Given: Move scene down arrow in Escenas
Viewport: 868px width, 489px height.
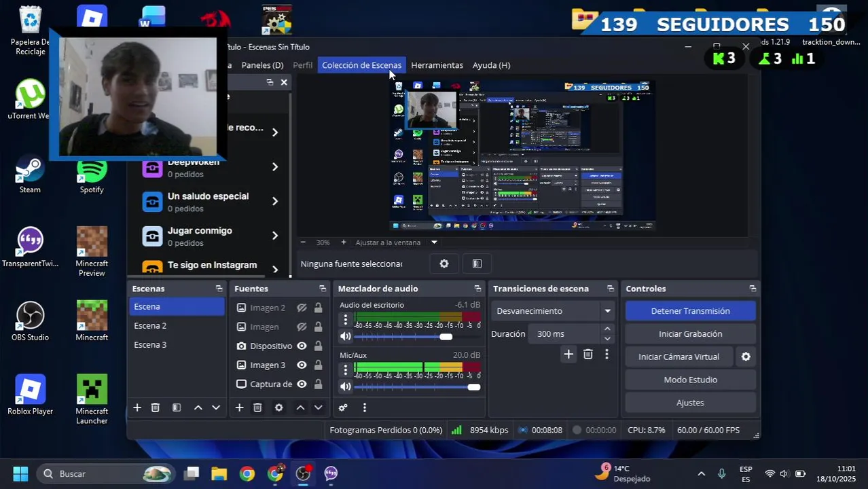Looking at the screenshot, I should pos(216,407).
